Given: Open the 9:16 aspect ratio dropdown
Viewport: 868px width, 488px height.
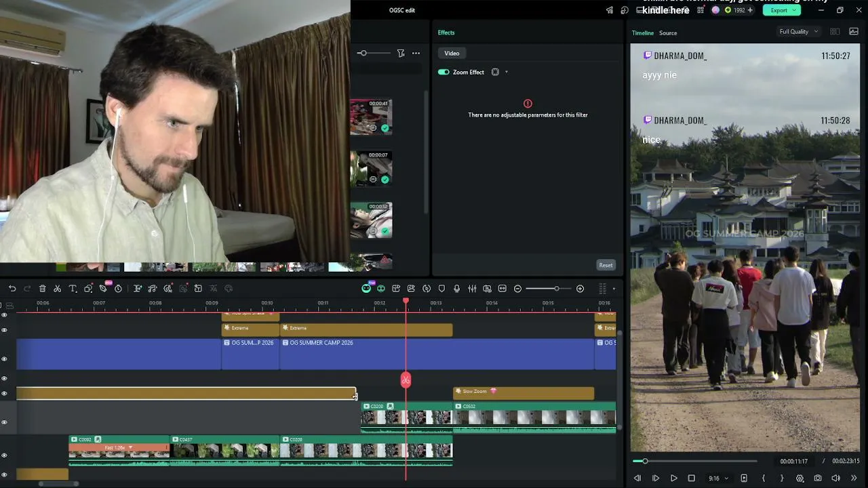Looking at the screenshot, I should coord(718,479).
